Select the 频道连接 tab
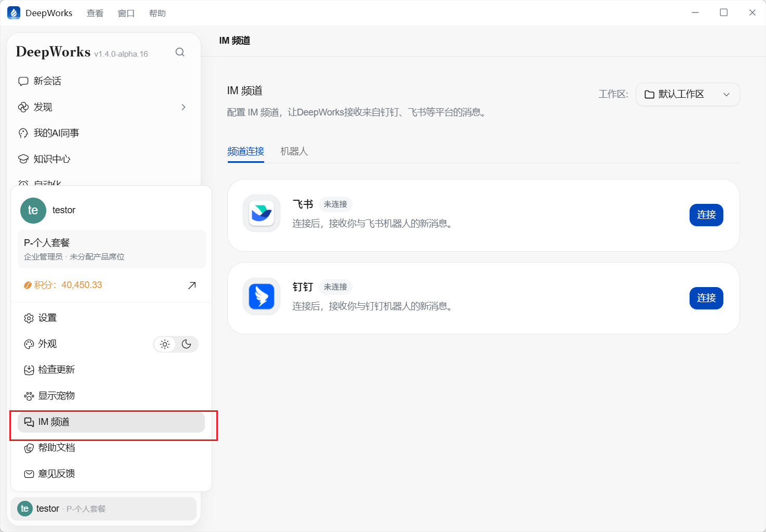Viewport: 766px width, 532px height. (245, 151)
